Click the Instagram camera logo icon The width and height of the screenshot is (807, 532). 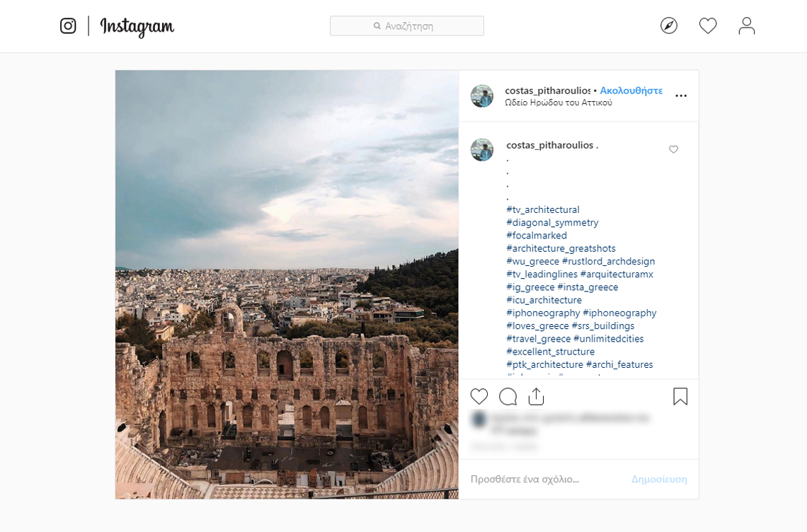pyautogui.click(x=68, y=26)
